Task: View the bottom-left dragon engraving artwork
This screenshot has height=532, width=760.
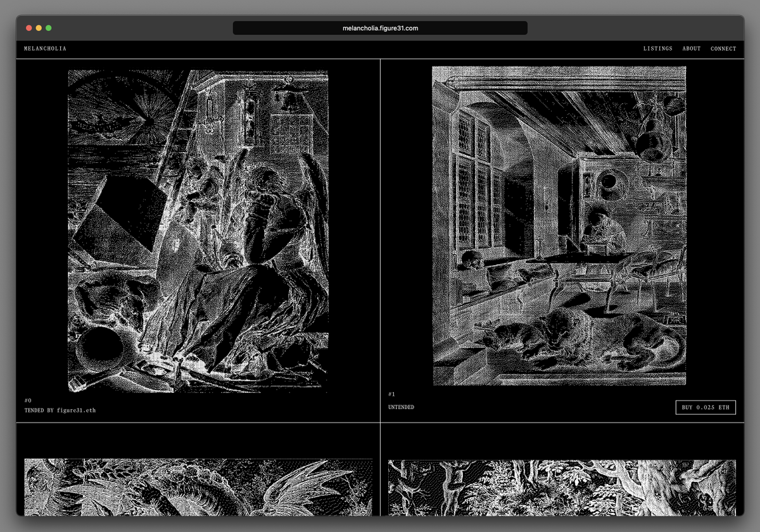Action: [198, 487]
